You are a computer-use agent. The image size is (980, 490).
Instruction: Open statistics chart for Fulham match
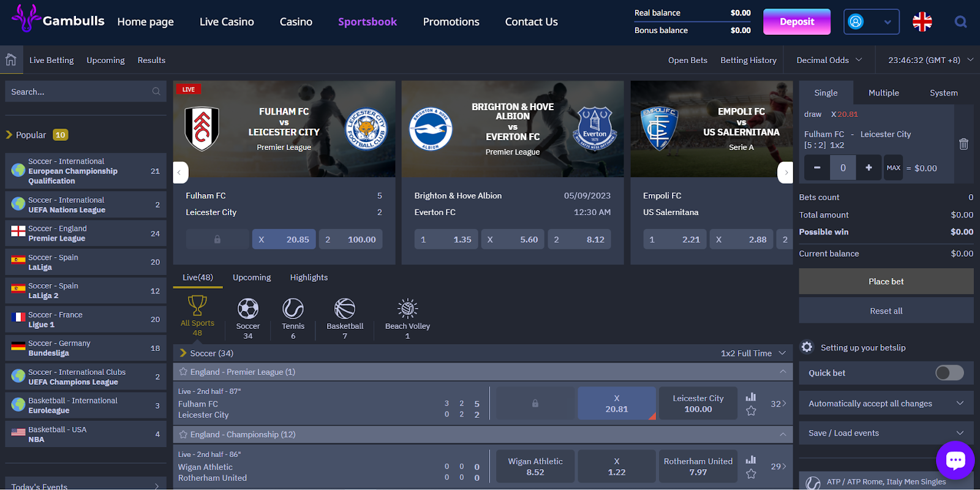click(x=751, y=397)
